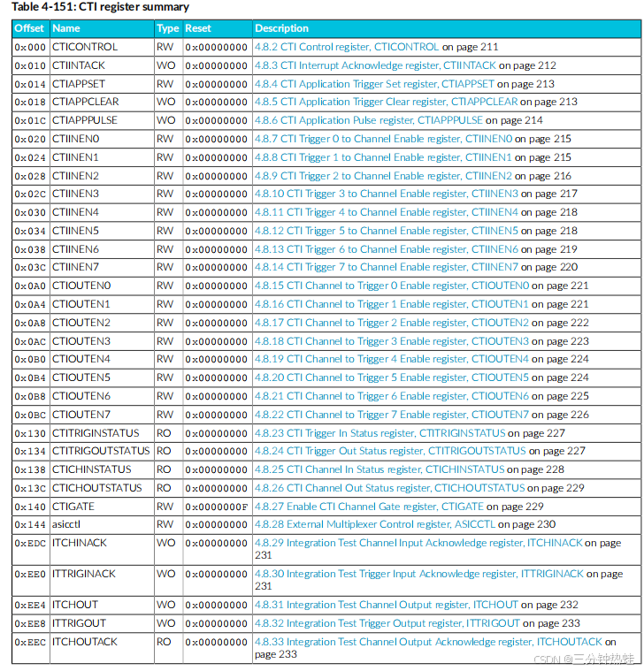Select offset cell 0x01C

click(x=30, y=121)
